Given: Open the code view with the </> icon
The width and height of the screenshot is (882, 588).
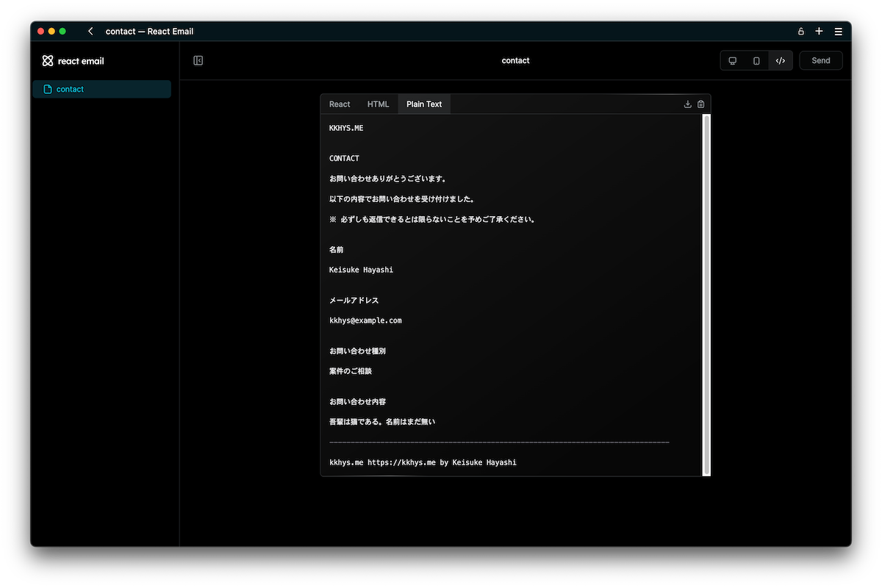Looking at the screenshot, I should pos(781,60).
